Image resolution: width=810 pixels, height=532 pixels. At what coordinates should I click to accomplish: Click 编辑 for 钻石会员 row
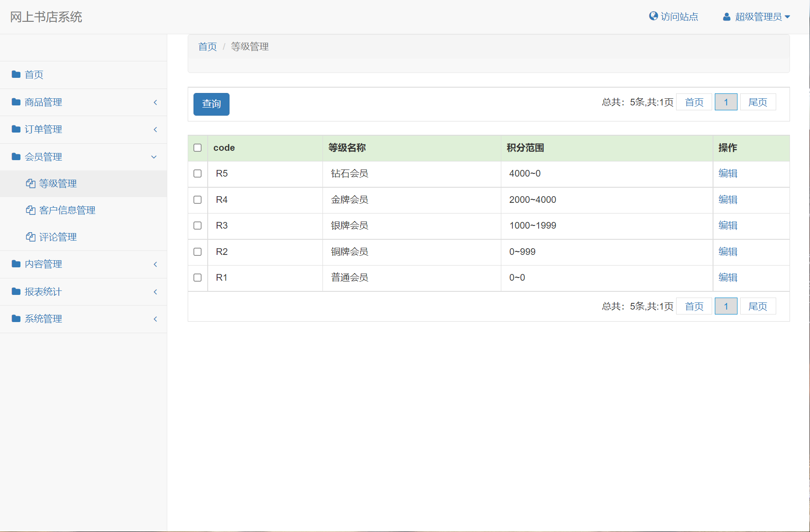coord(728,173)
